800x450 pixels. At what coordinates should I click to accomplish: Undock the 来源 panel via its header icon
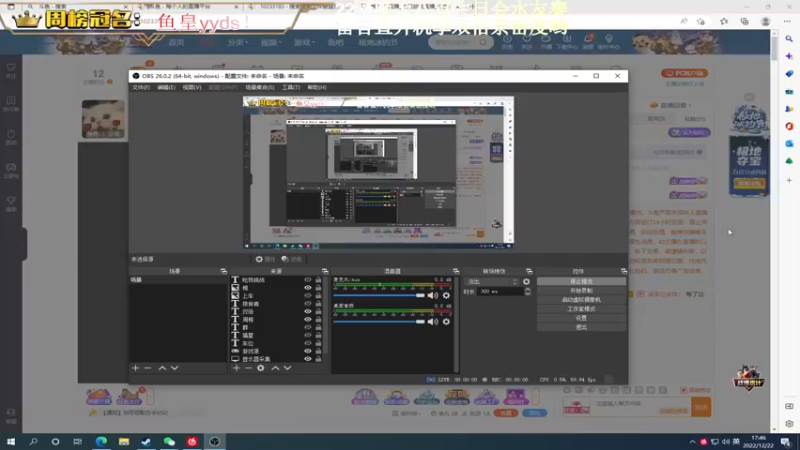[325, 271]
